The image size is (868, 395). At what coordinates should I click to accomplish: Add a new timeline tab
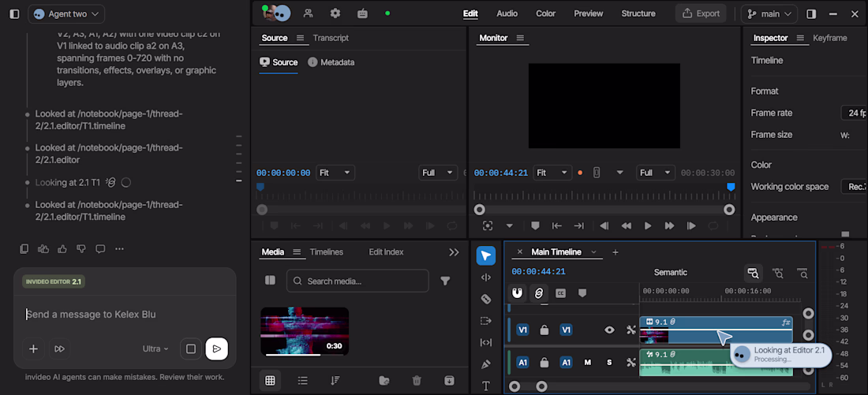coord(615,252)
